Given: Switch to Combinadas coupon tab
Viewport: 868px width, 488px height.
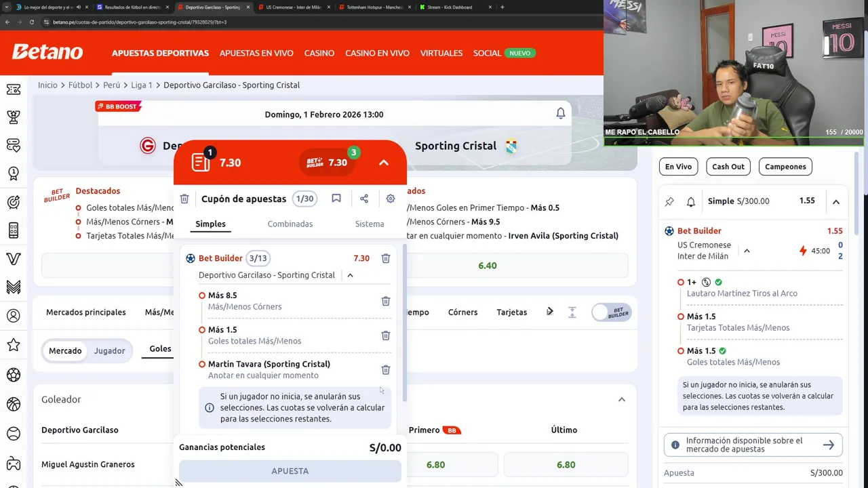Looking at the screenshot, I should 290,224.
